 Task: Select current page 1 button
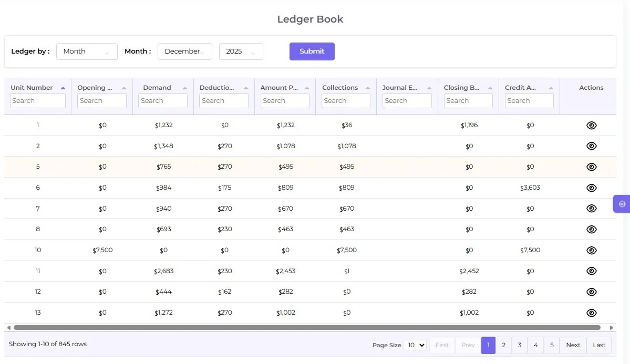pyautogui.click(x=488, y=345)
